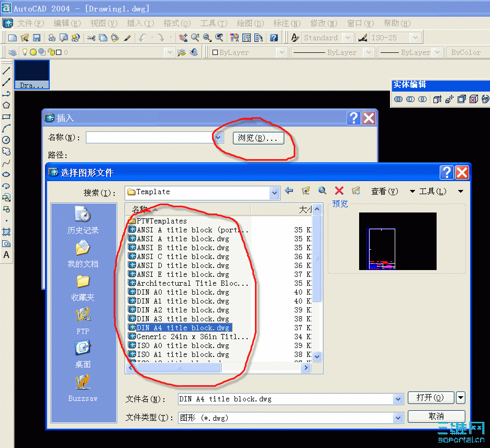Toggle the lock icon for layer 0
Image resolution: width=490 pixels, height=448 pixels.
pos(51,52)
